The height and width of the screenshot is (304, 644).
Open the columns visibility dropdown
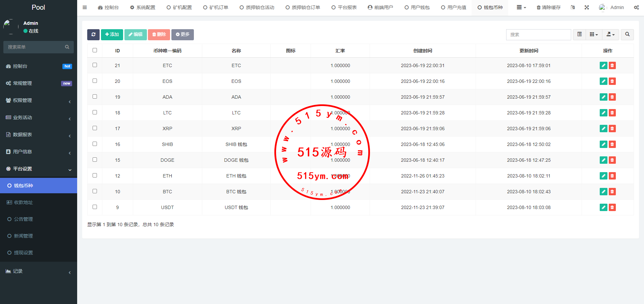[x=594, y=35]
